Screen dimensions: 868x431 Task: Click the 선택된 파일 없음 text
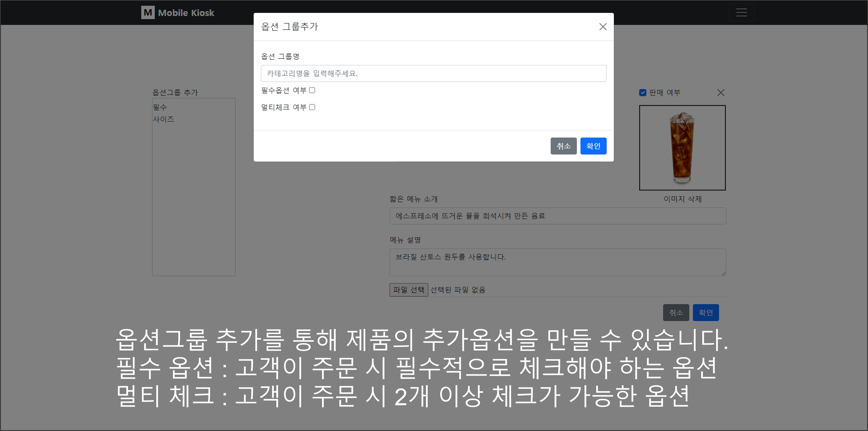click(458, 290)
